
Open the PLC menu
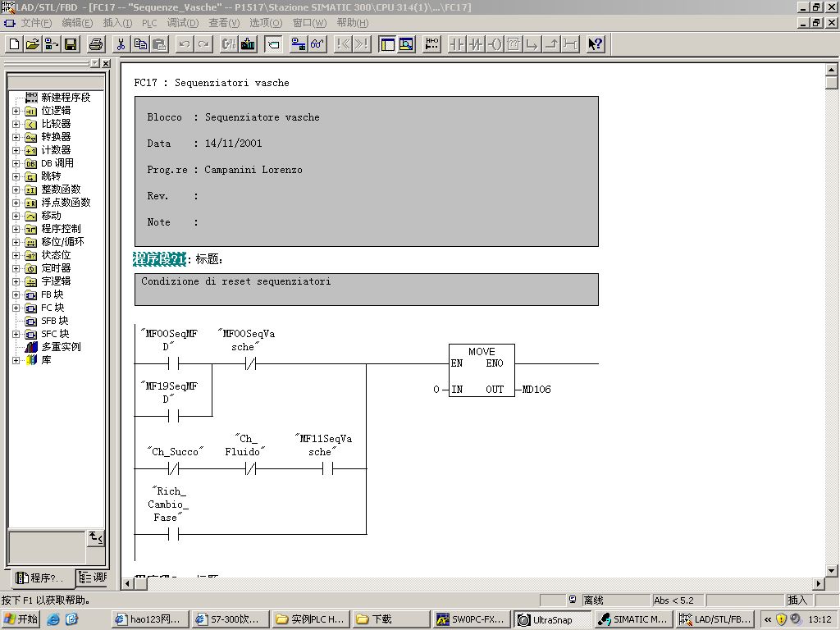point(149,23)
